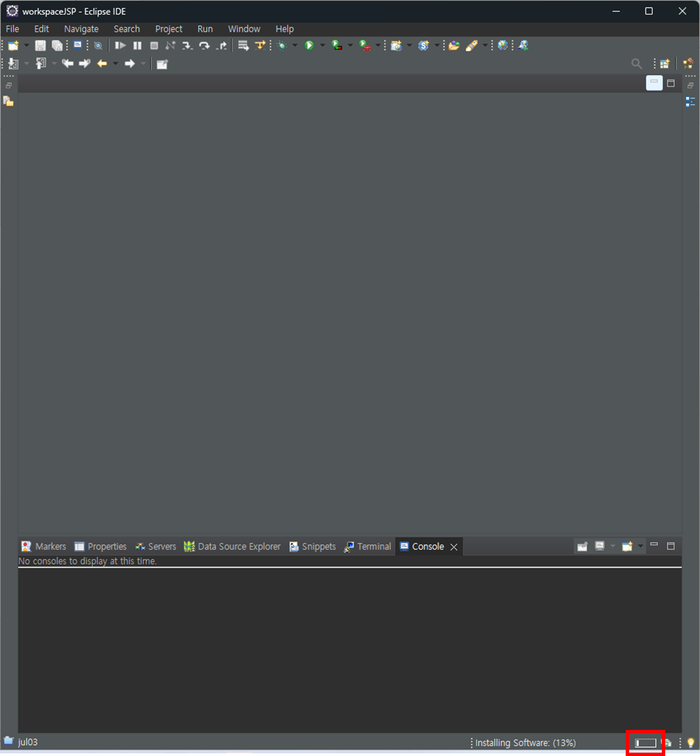Click the Installing Software progress bar
This screenshot has height=756, width=700.
[646, 743]
